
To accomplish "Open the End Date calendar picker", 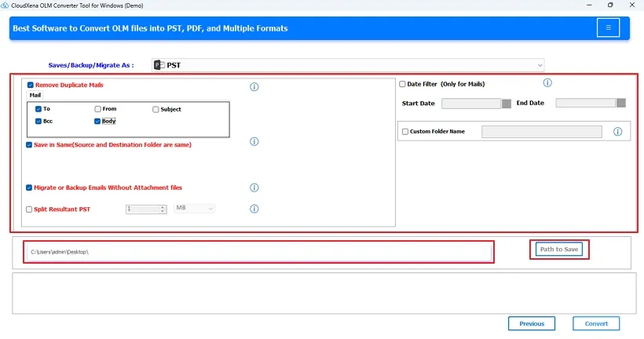I will [621, 103].
